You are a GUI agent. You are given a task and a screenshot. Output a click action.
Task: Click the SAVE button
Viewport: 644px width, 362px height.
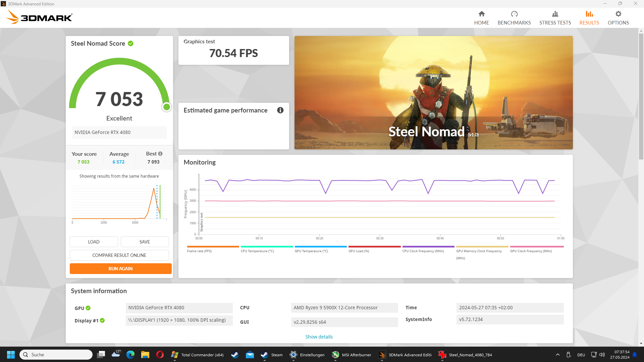coord(145,242)
